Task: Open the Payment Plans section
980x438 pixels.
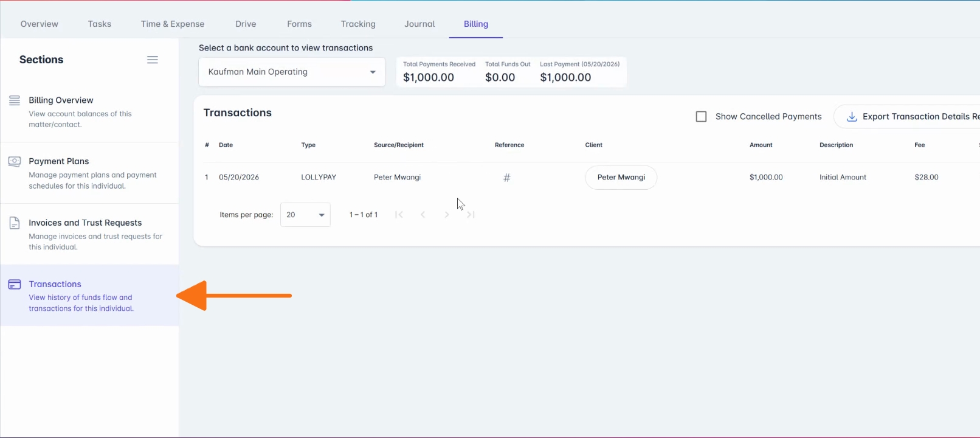Action: (x=89, y=173)
